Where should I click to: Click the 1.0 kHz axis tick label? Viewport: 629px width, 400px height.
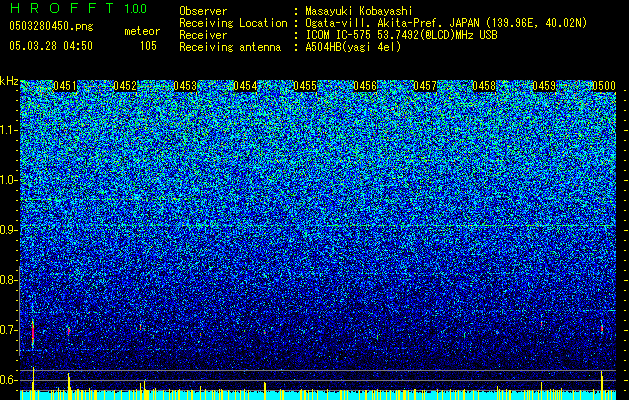[9, 180]
